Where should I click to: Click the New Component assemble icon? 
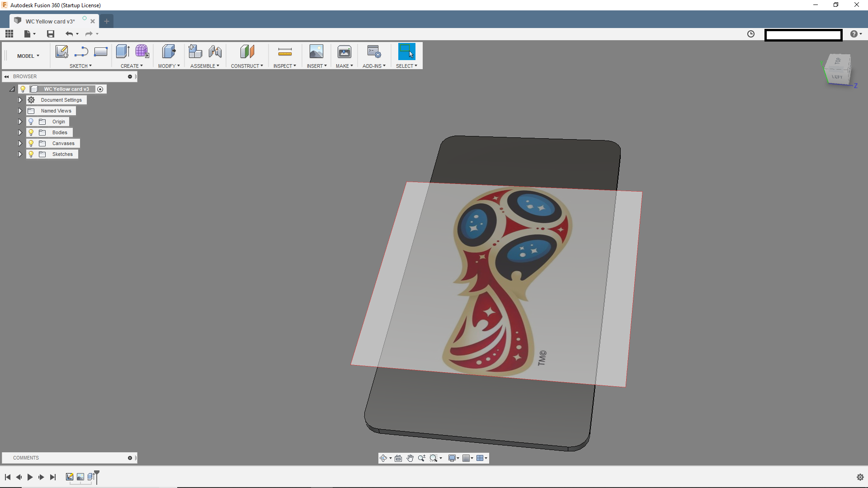tap(195, 52)
